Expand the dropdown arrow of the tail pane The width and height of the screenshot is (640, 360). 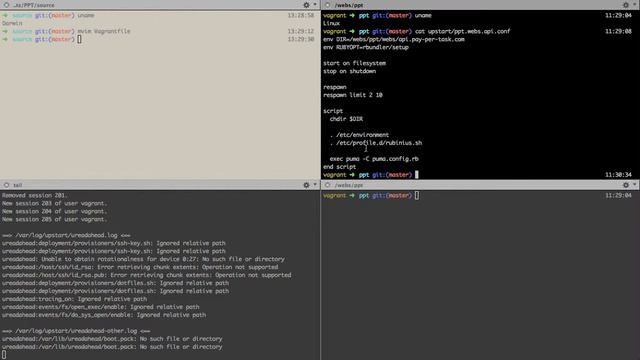[x=315, y=184]
